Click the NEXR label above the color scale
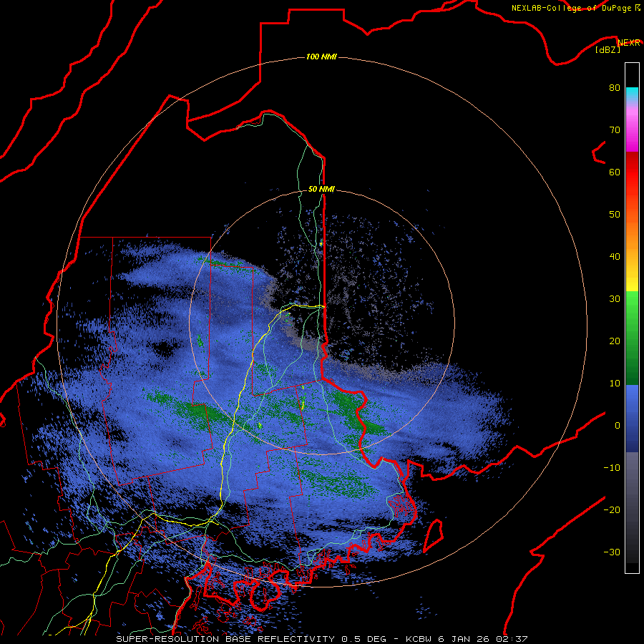This screenshot has height=644, width=644. coord(629,43)
